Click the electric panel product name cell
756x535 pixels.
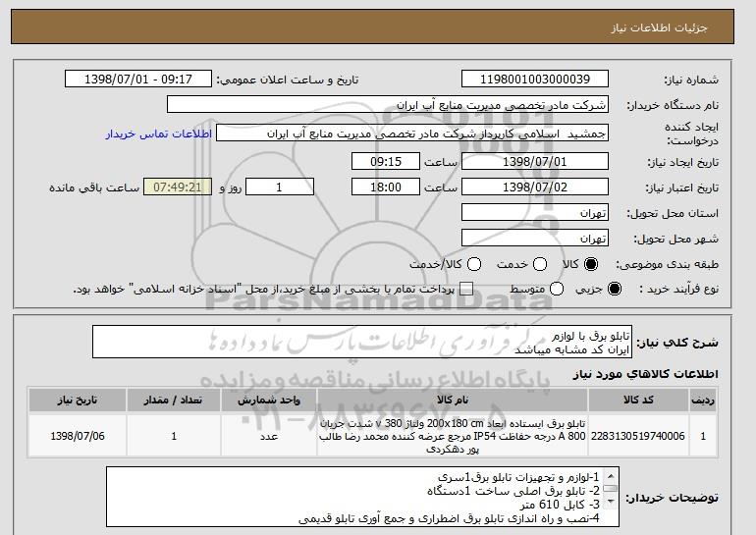pyautogui.click(x=453, y=436)
